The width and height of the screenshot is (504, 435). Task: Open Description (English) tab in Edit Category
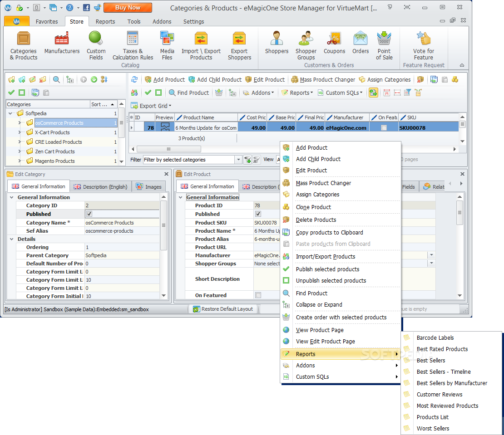pyautogui.click(x=101, y=186)
